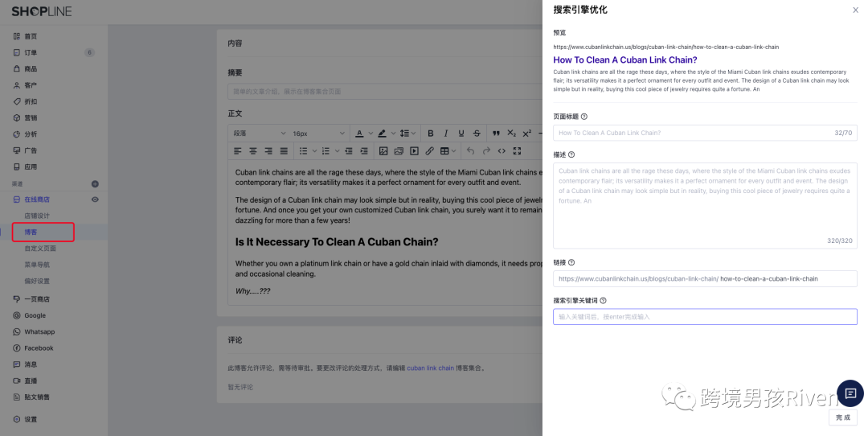Screen dimensions: 868x436
Task: Click the numbered list icon
Action: click(x=325, y=150)
